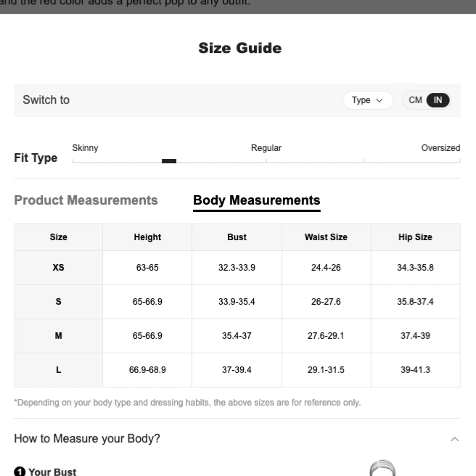Switch to the Product Measurements tab
The height and width of the screenshot is (476, 476).
[x=86, y=200]
